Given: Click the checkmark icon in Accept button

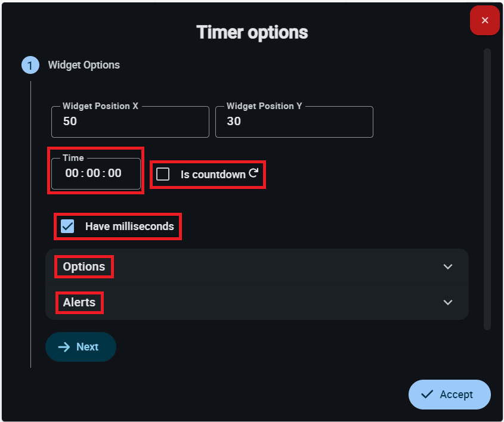Looking at the screenshot, I should coord(427,394).
